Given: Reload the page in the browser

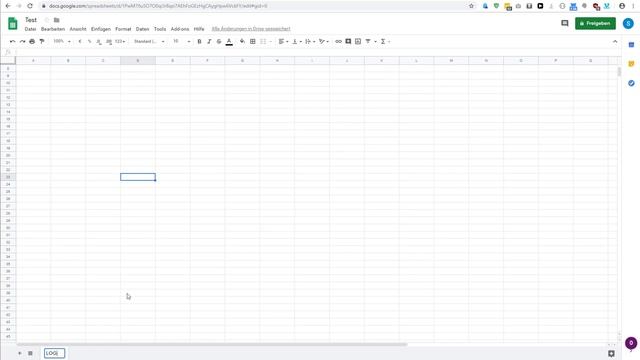Looking at the screenshot, I should (30, 6).
